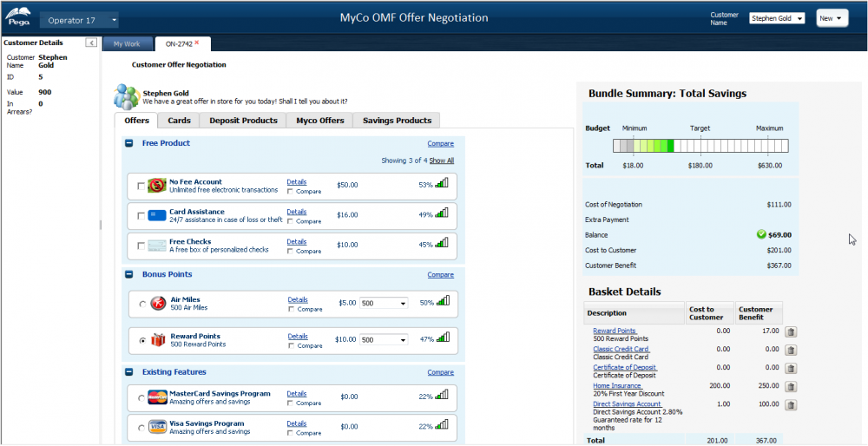The height and width of the screenshot is (446, 868).
Task: Open the Savings Products tab
Action: tap(397, 120)
